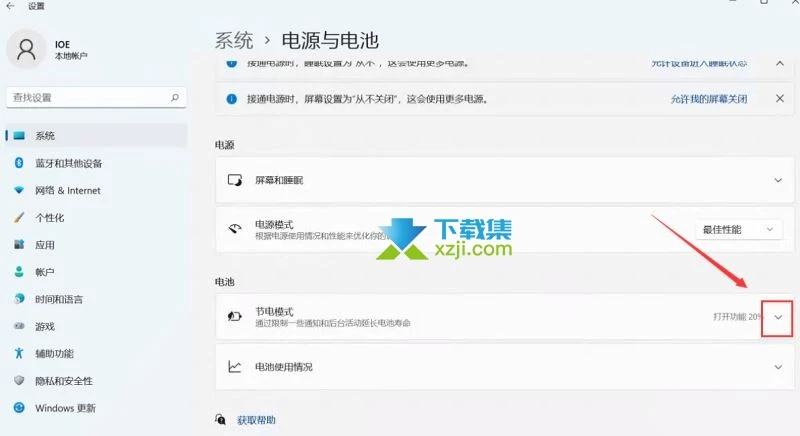Open the 最佳性能 power mode dropdown
Screen dimensions: 800x436
coord(738,229)
